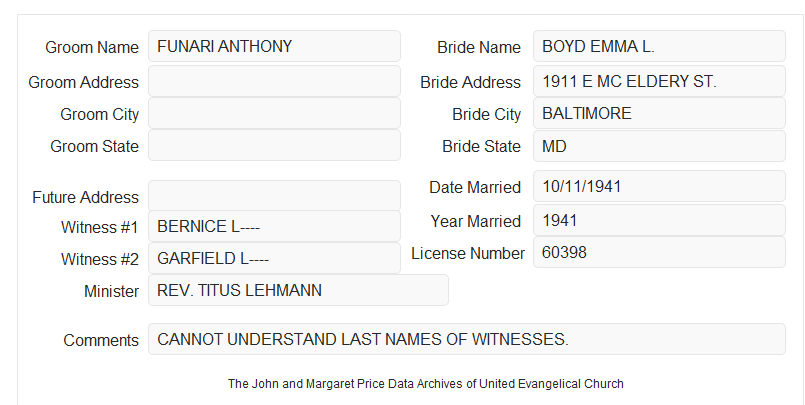This screenshot has height=405, width=805.
Task: Focus the Bride Name field BOYD EMMA L.
Action: (x=659, y=46)
